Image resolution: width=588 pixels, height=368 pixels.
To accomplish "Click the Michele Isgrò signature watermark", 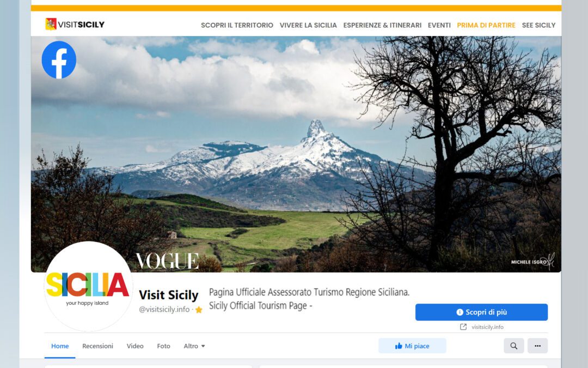I will tap(532, 261).
